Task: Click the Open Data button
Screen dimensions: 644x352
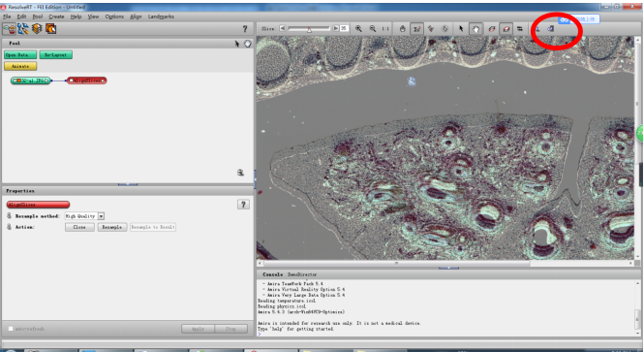Action: (x=20, y=54)
